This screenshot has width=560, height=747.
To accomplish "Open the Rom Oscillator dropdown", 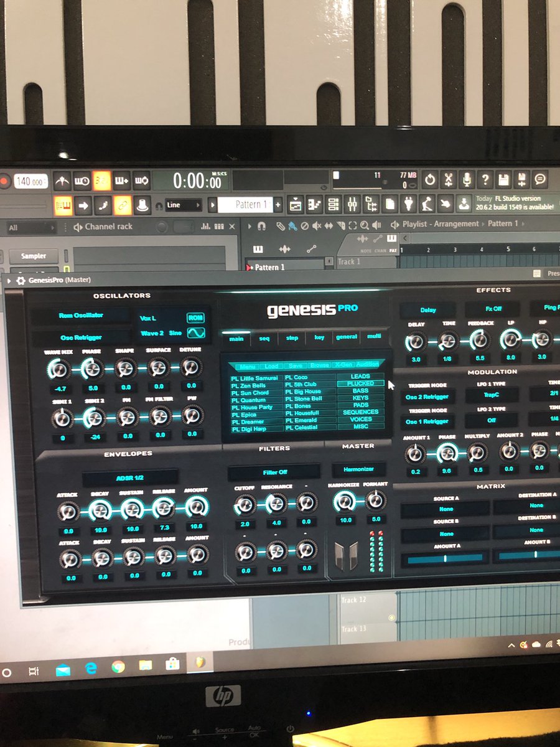I will [81, 316].
